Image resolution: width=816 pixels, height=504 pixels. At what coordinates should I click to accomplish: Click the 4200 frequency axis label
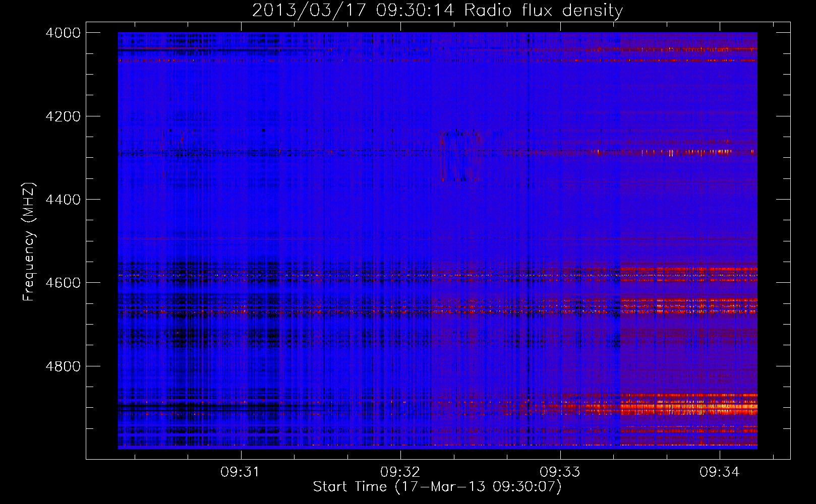(x=63, y=116)
